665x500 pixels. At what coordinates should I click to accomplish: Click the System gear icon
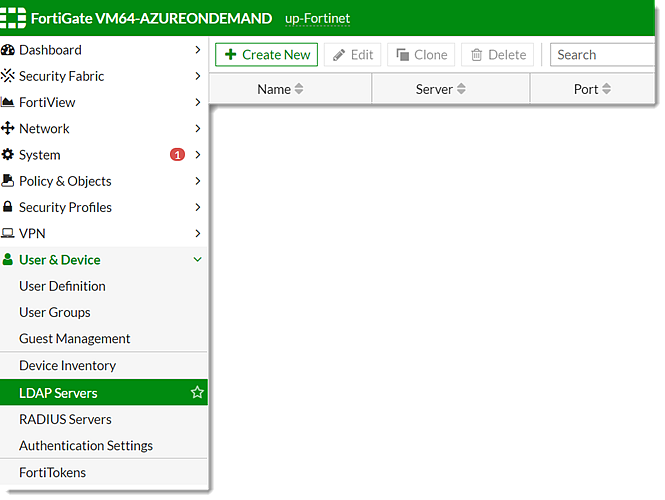[9, 155]
